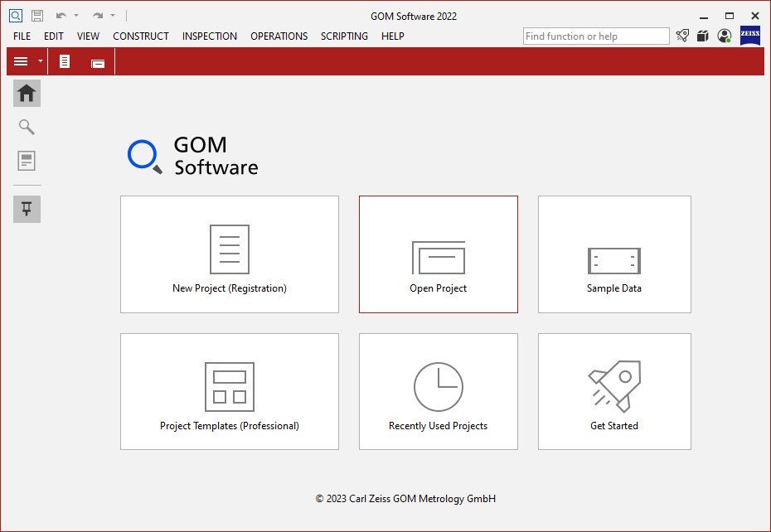Click the New Project (Registration) tile

[230, 254]
